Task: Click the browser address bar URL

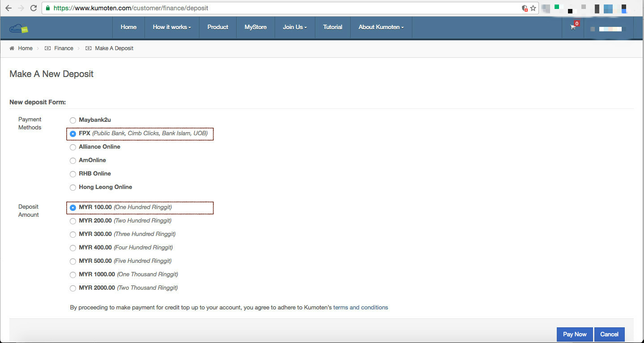Action: coord(131,8)
